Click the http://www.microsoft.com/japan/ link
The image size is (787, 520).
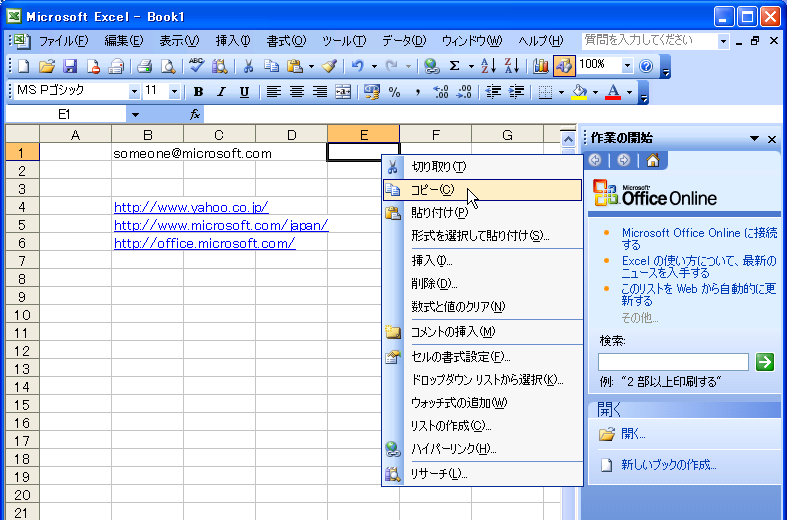pos(221,225)
